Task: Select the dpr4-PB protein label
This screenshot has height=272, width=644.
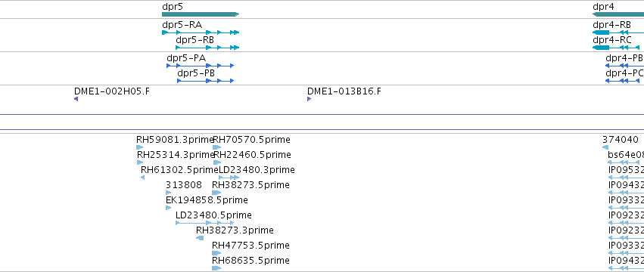Action: pyautogui.click(x=624, y=58)
